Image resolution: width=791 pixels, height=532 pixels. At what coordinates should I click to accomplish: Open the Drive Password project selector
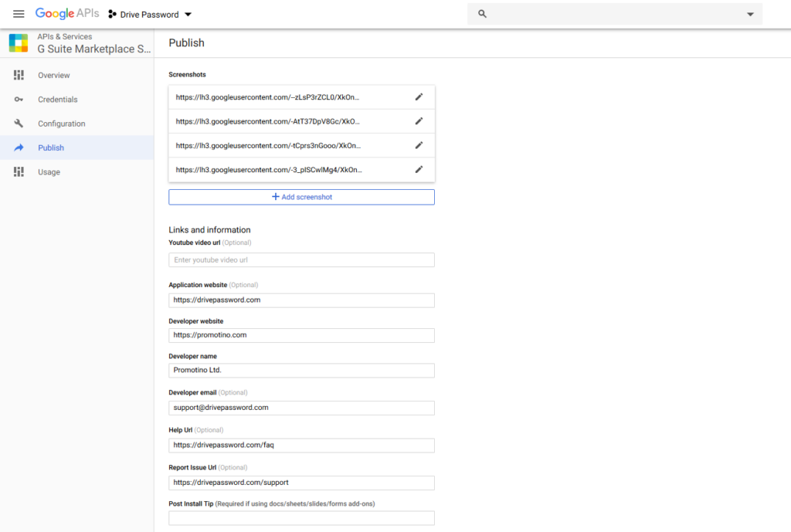(150, 15)
